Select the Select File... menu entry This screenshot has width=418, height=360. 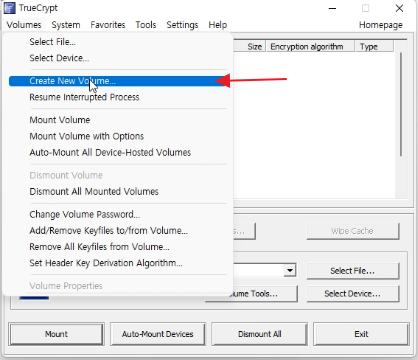52,42
